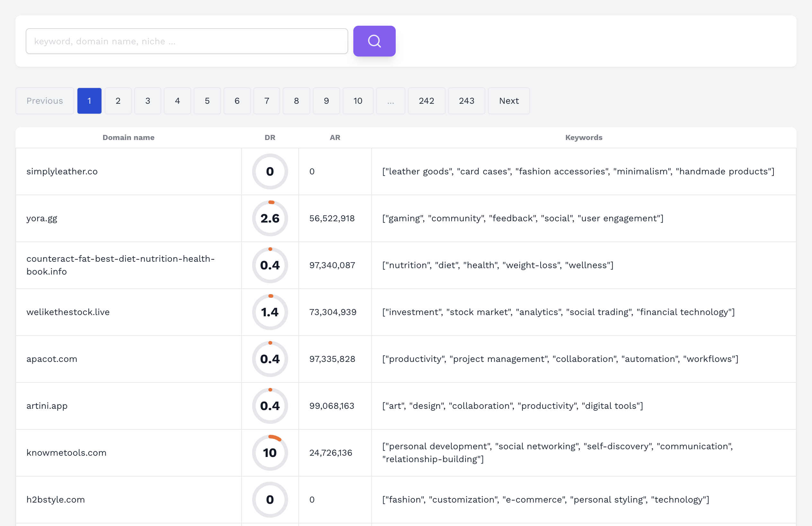This screenshot has width=812, height=526.
Task: Focus the keyword search input field
Action: pyautogui.click(x=187, y=41)
